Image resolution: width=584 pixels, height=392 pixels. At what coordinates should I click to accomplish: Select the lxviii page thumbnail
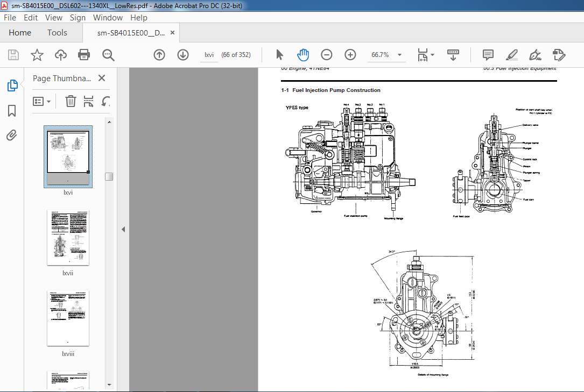tap(68, 318)
